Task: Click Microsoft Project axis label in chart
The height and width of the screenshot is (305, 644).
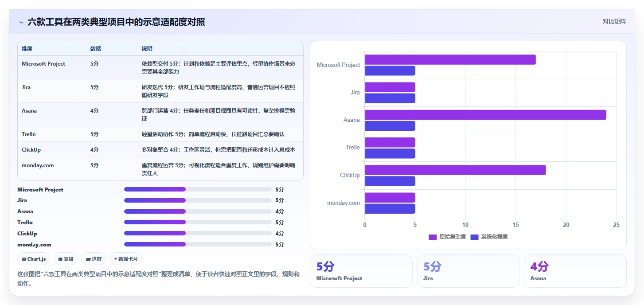Action: point(338,65)
